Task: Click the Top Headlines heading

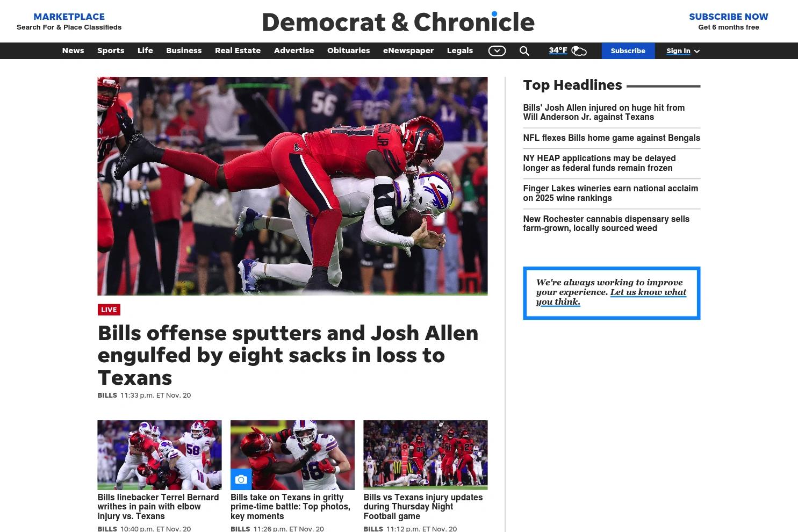Action: 572,85
